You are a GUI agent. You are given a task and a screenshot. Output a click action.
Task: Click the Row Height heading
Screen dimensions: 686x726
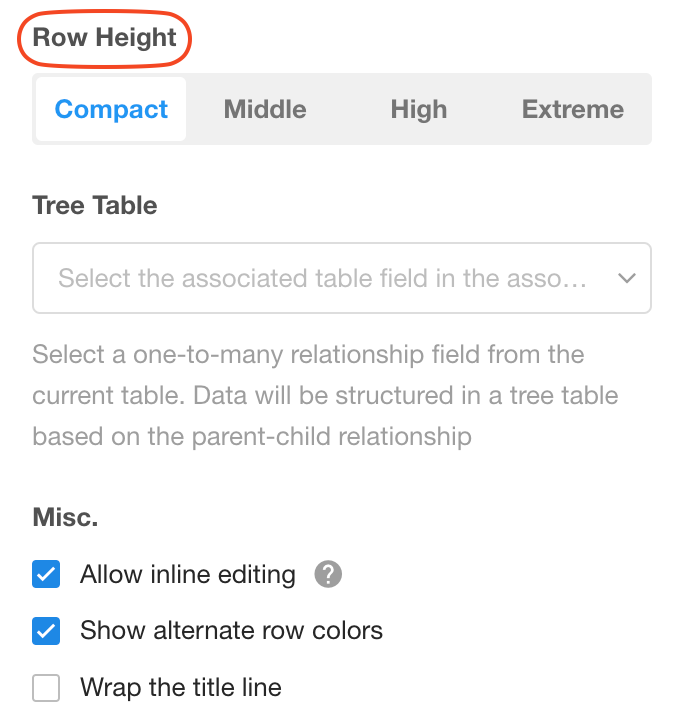(x=105, y=38)
